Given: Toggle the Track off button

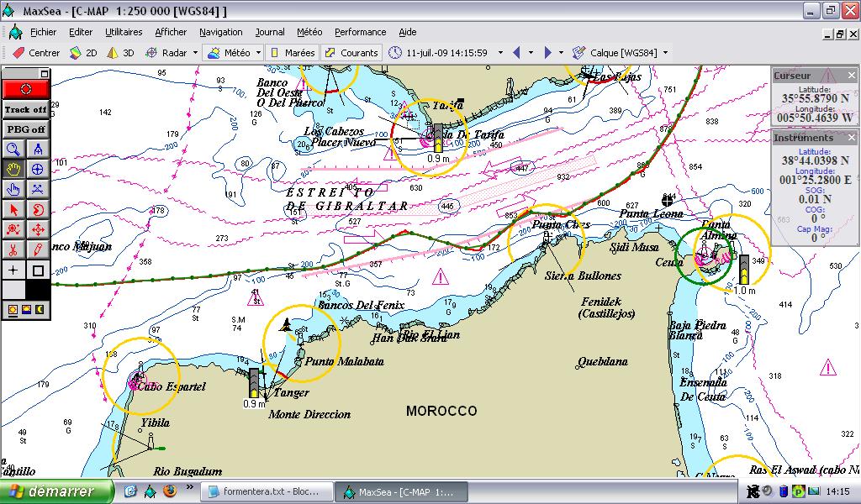Looking at the screenshot, I should [26, 109].
